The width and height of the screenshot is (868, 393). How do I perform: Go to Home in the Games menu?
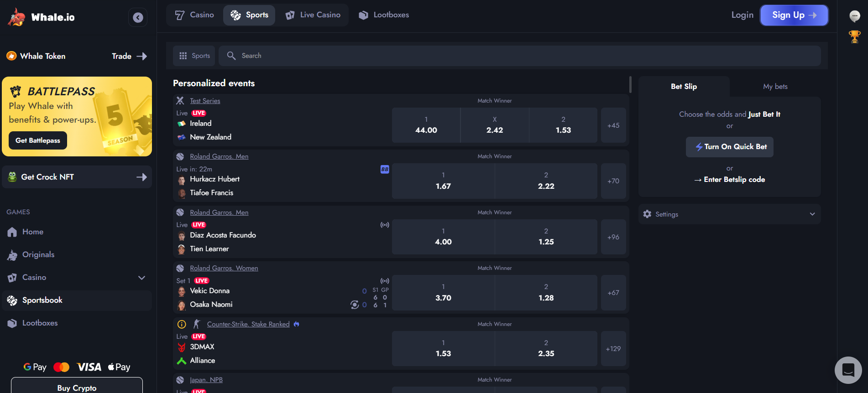click(32, 232)
